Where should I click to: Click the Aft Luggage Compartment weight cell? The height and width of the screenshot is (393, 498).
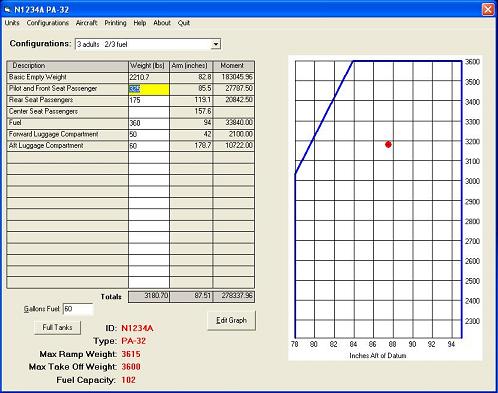[x=149, y=146]
